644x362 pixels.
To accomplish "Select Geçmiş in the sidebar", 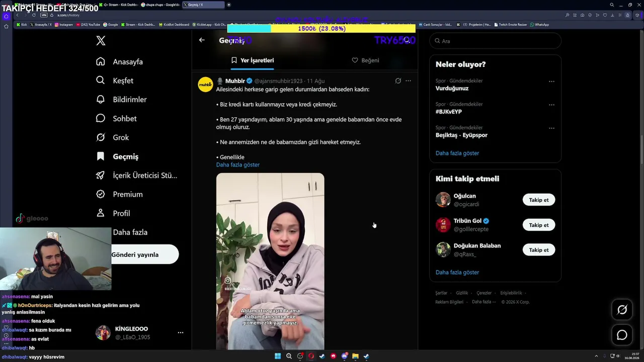I will coord(117,156).
